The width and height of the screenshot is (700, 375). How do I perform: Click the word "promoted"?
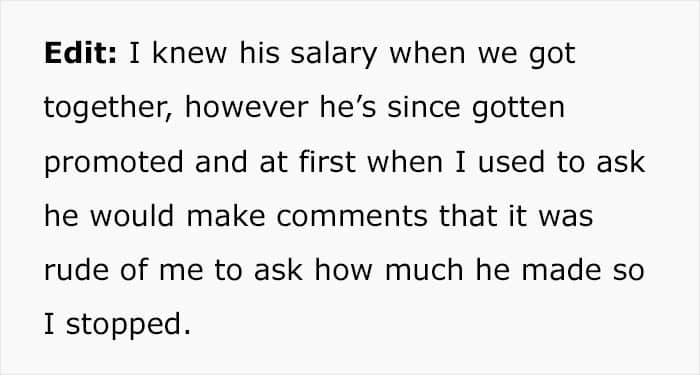click(x=114, y=164)
